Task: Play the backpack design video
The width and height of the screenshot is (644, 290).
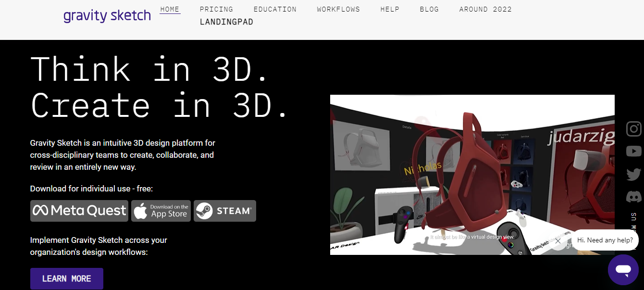Action: [x=472, y=175]
